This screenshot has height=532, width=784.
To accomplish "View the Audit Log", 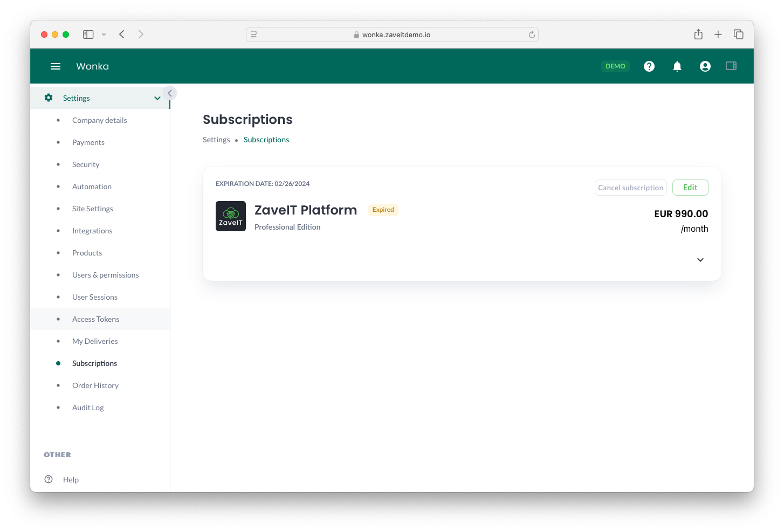I will click(88, 407).
